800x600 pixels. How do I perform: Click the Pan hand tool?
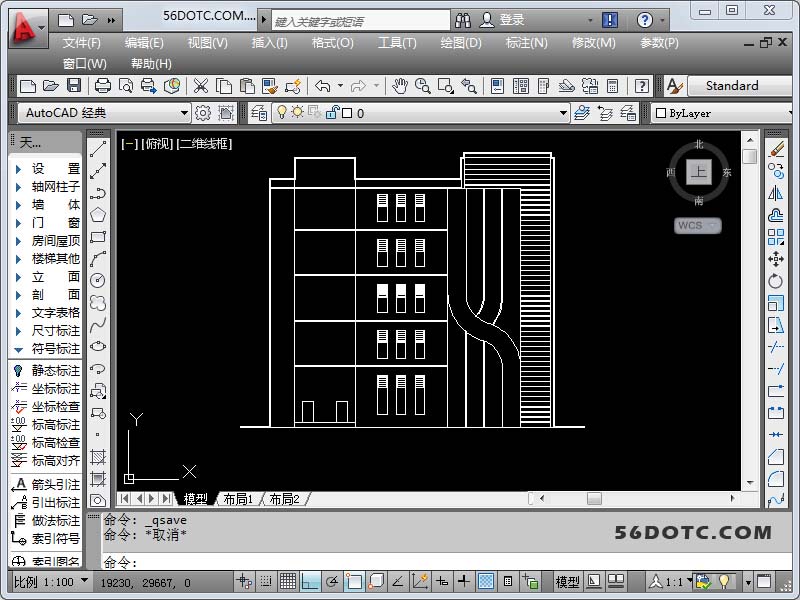400,87
